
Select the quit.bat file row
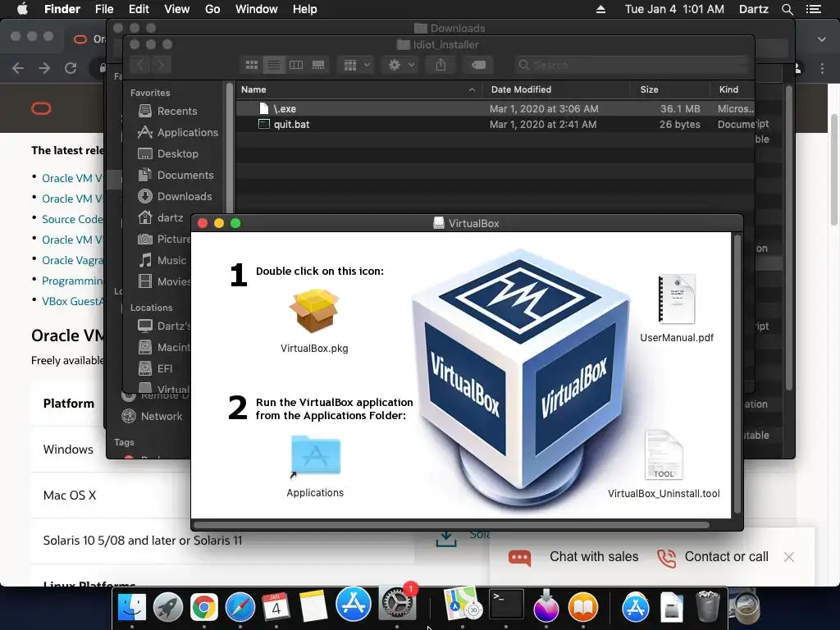495,125
